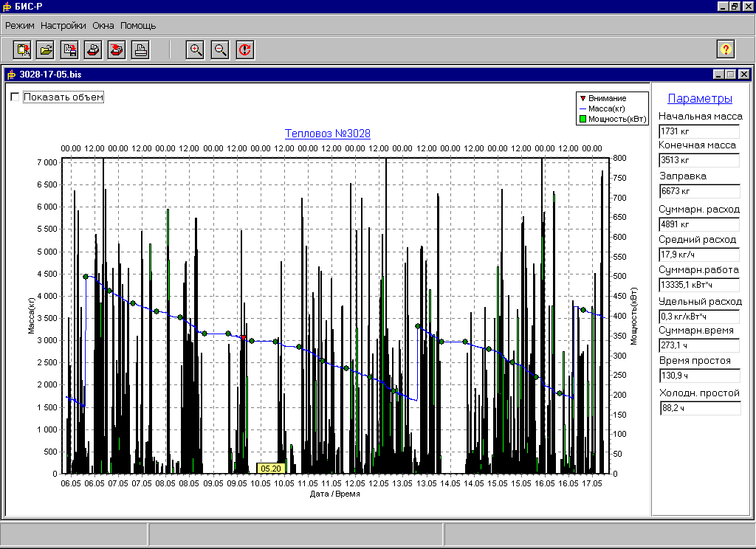This screenshot has width=756, height=549.
Task: Open help with the yellow question mark icon
Action: (726, 49)
